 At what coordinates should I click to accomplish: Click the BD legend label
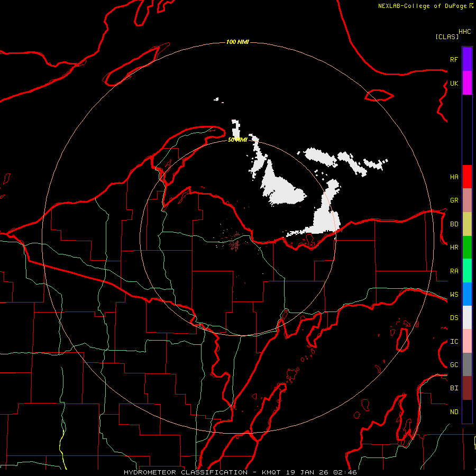tap(454, 224)
